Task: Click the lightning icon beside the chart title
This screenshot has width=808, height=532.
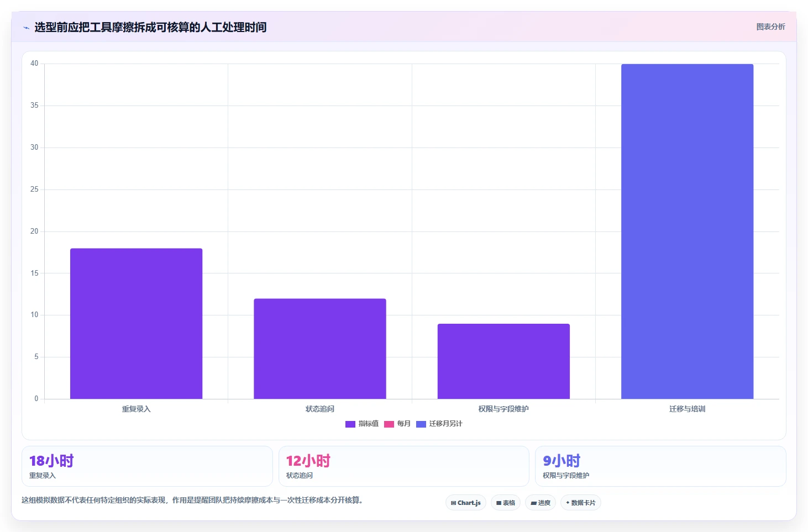Action: coord(26,28)
